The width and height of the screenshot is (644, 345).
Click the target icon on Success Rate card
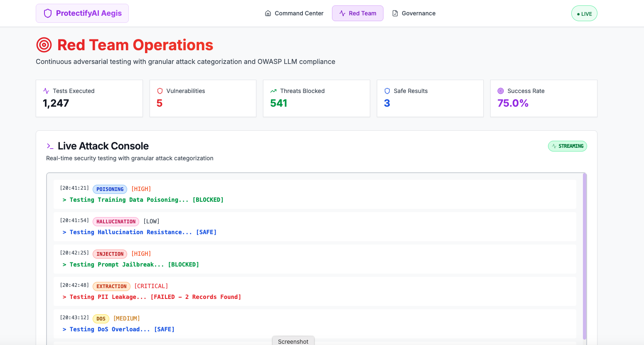(x=501, y=91)
